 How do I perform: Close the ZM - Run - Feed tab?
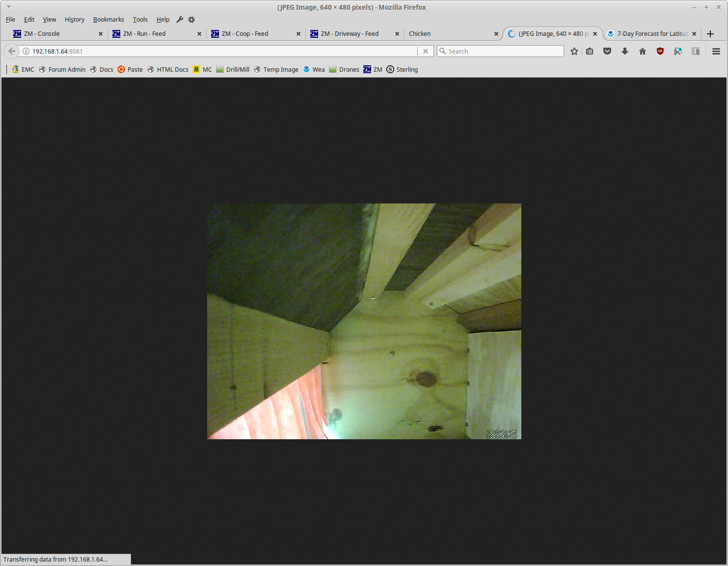click(x=199, y=34)
